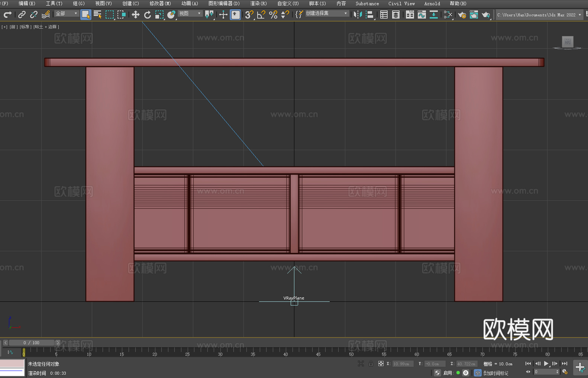Play the animation
The image size is (588, 378).
point(546,364)
